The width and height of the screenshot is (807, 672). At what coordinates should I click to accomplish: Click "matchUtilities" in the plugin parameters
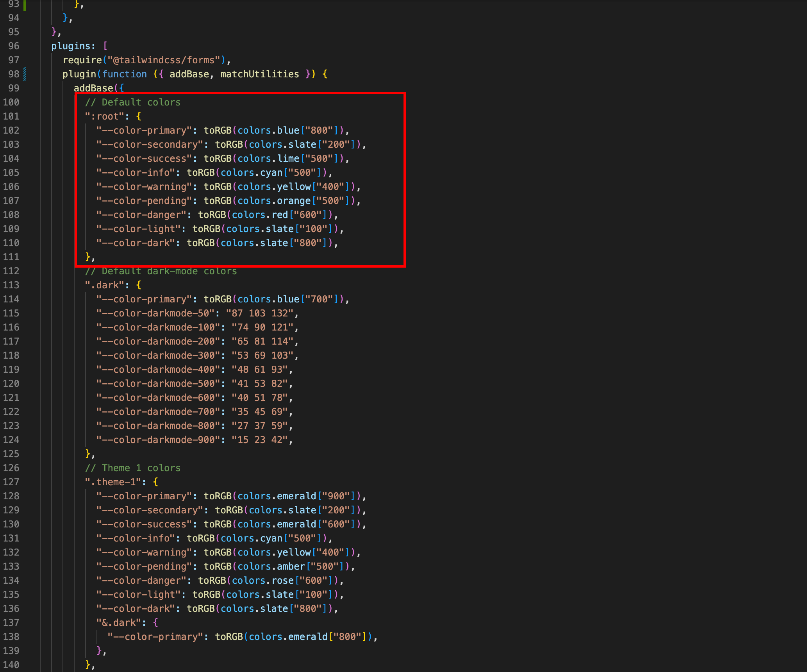259,74
